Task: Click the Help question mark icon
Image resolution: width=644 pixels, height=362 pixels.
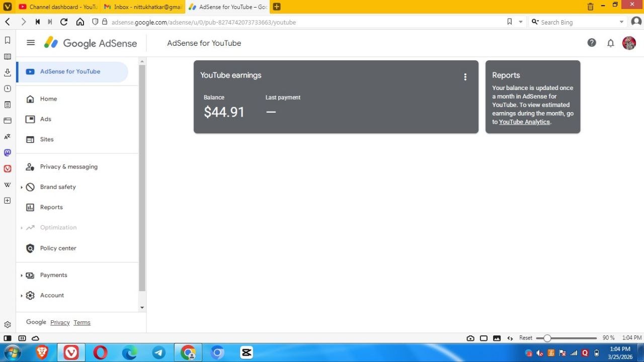Action: tap(592, 43)
